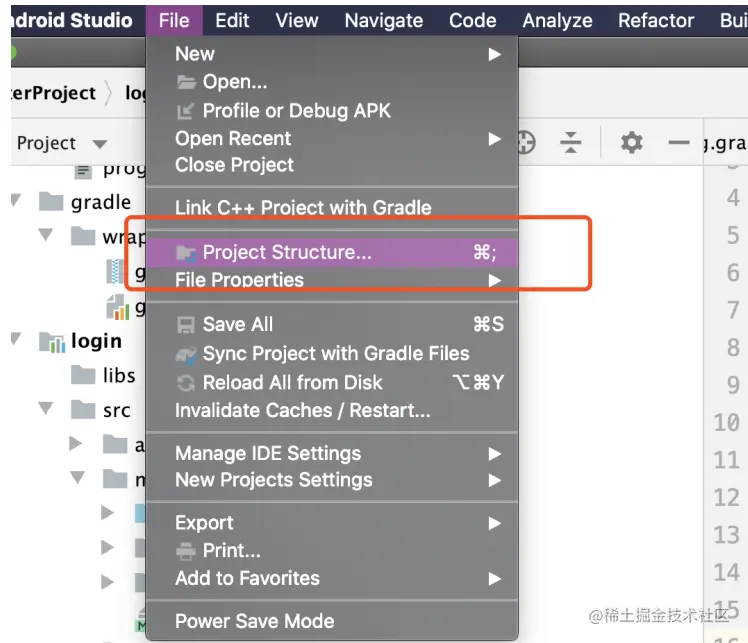748x643 pixels.
Task: Click the login module icon
Action: [x=52, y=342]
